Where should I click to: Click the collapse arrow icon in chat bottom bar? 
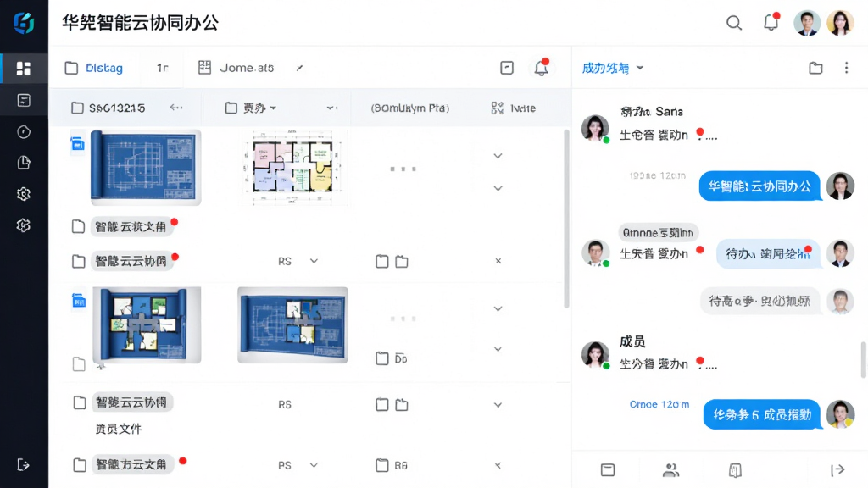point(837,469)
